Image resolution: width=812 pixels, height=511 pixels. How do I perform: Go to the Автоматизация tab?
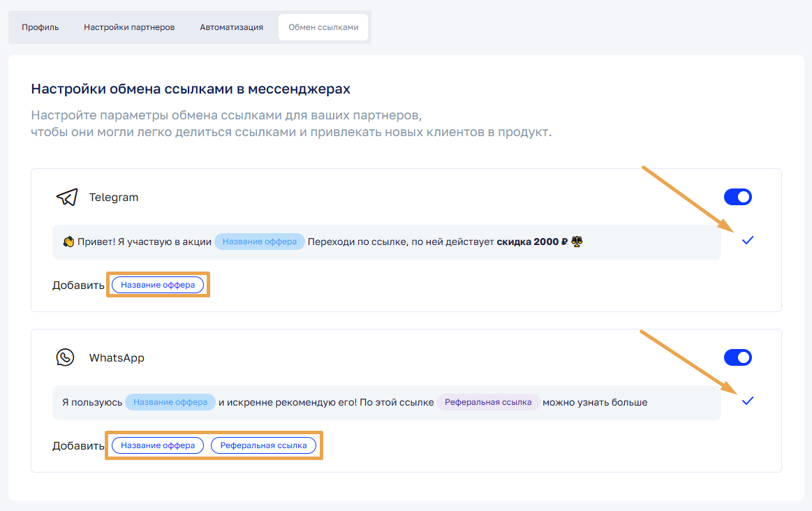click(231, 27)
